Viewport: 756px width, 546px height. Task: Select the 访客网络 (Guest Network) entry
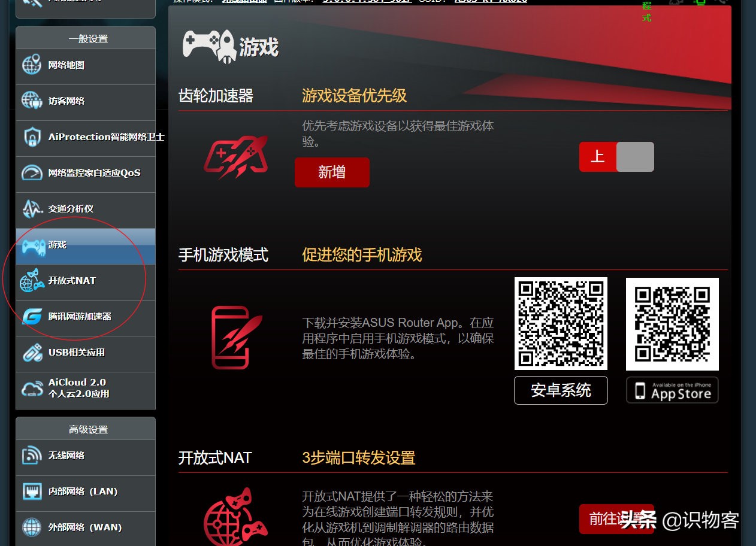pos(66,102)
